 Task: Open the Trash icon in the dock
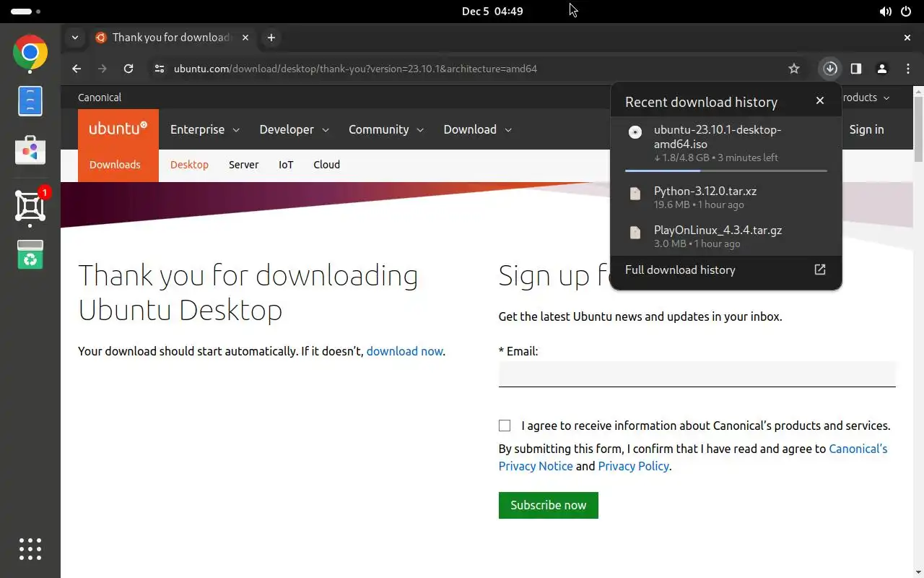click(x=30, y=254)
